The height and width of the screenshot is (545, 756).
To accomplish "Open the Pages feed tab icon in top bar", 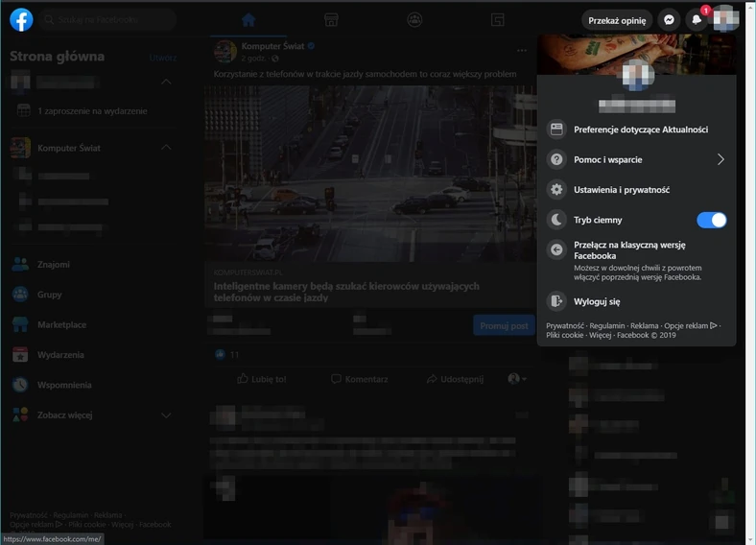I will click(497, 20).
